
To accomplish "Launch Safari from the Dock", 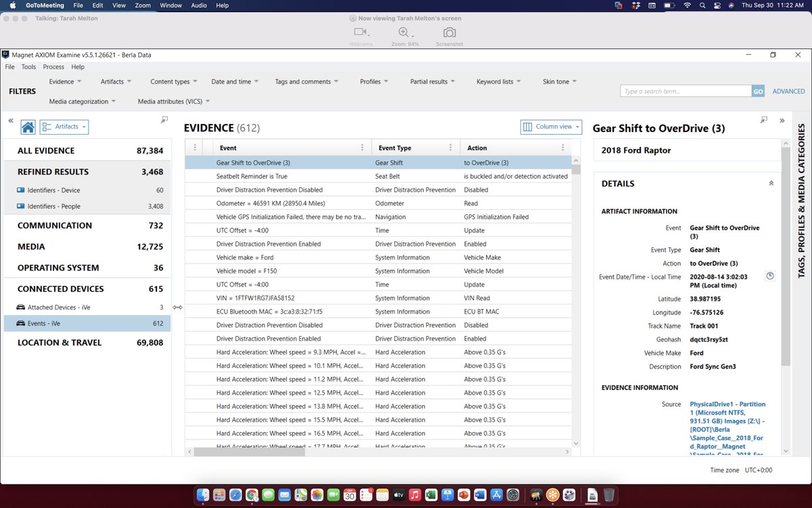I will (235, 495).
